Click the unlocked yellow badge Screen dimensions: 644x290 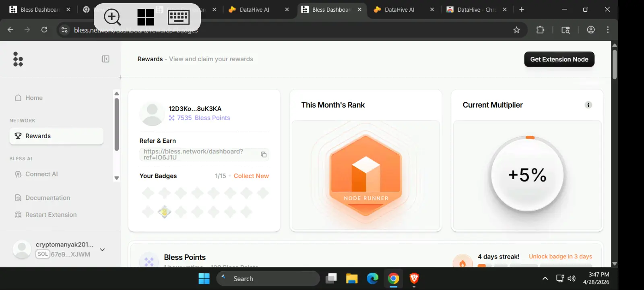pos(164,211)
